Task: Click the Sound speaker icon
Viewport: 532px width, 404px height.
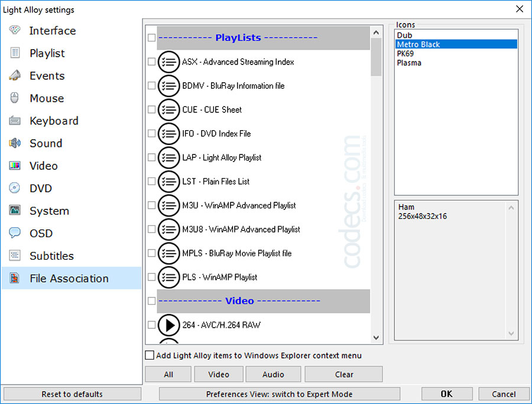Action: (15, 143)
